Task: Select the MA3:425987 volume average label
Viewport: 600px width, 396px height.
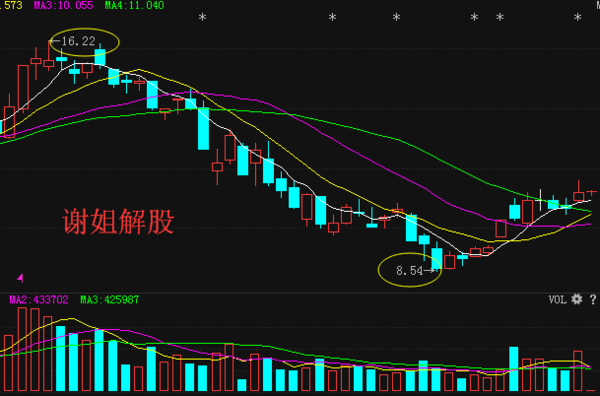Action: coord(109,300)
